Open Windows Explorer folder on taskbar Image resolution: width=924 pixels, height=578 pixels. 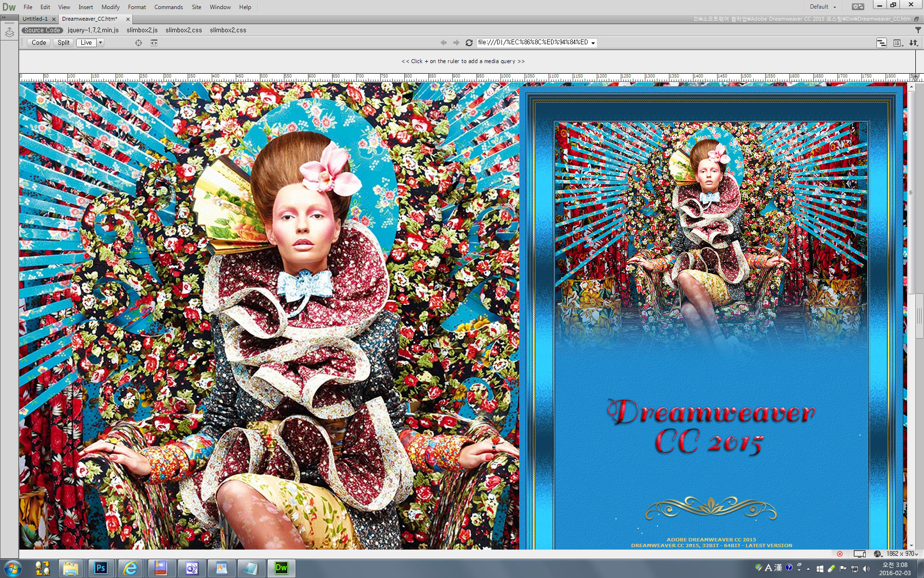point(71,568)
